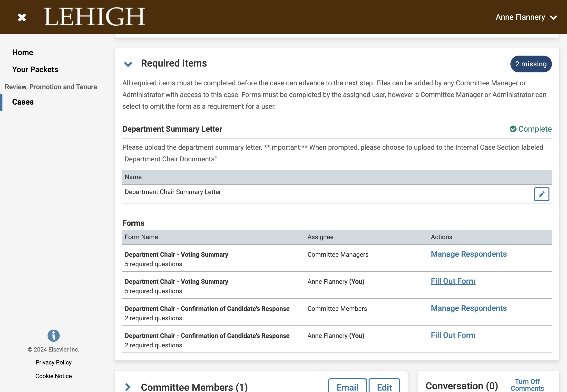Screen dimensions: 567x392
Task: Open the Cookie Notice link
Action: 54,376
